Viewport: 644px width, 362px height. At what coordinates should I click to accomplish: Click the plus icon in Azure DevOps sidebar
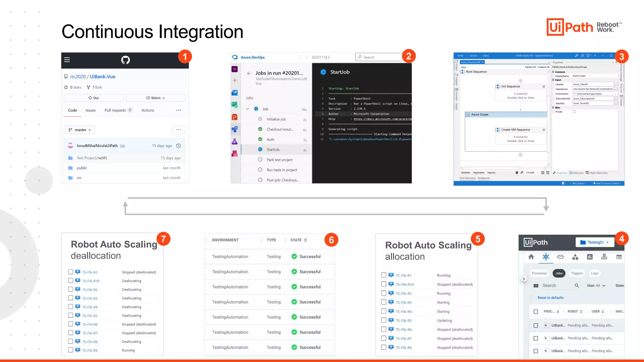(235, 80)
